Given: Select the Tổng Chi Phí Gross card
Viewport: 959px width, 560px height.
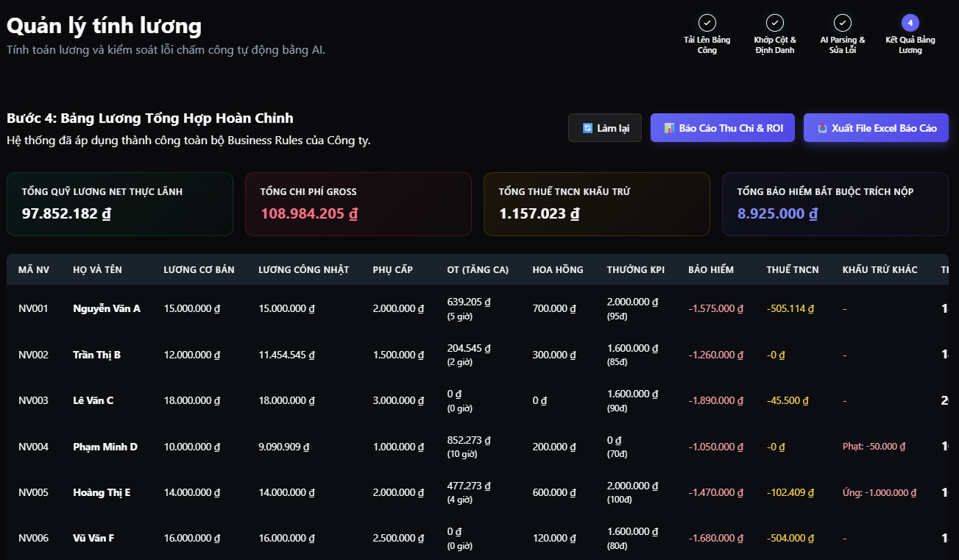Looking at the screenshot, I should (358, 204).
